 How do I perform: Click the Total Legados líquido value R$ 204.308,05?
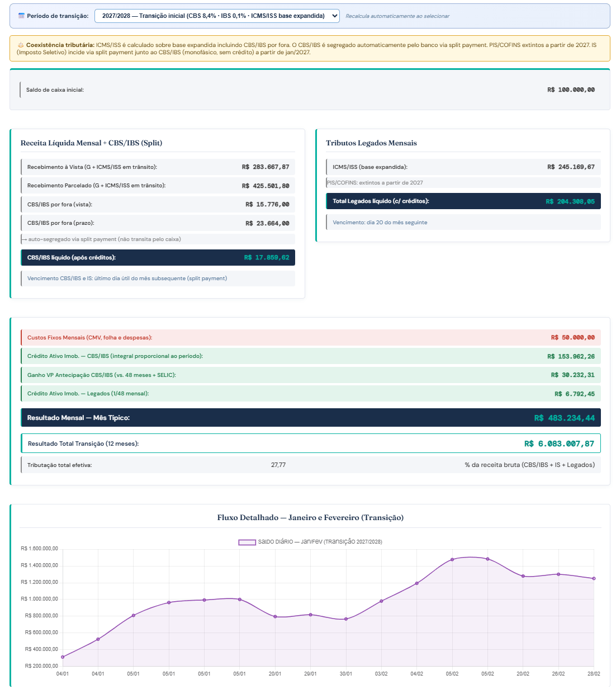click(x=570, y=201)
